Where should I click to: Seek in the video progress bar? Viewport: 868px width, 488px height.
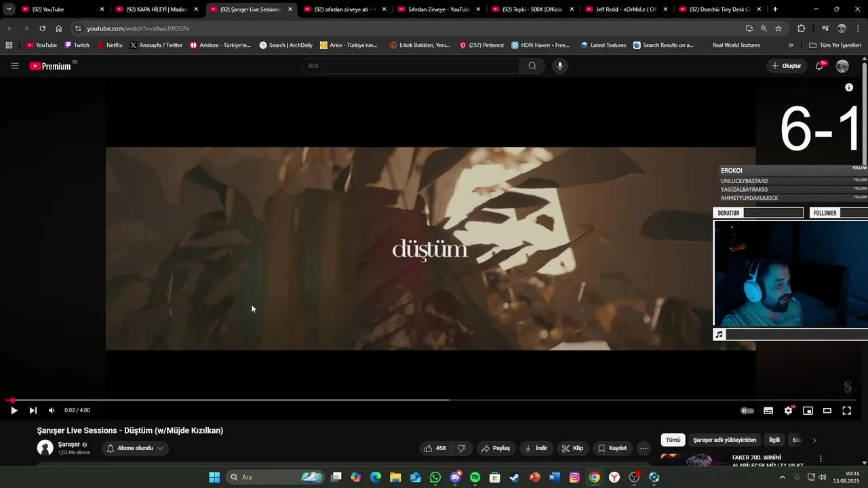(431, 400)
